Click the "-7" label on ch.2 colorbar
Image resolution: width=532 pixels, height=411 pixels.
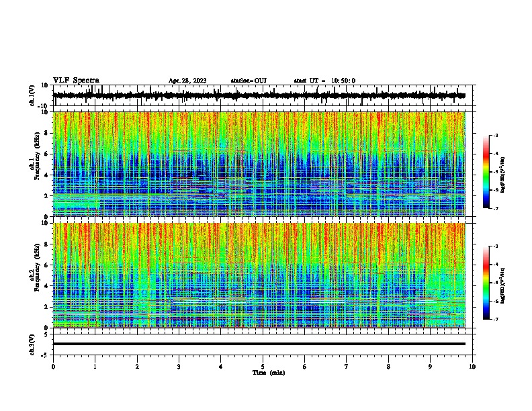click(495, 320)
